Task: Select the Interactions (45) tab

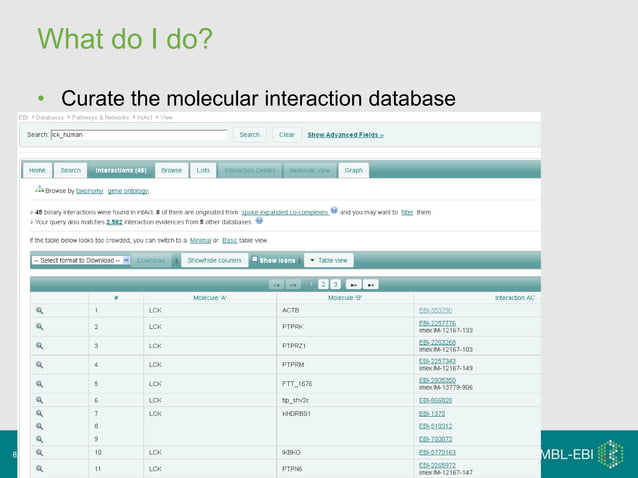Action: click(x=121, y=170)
